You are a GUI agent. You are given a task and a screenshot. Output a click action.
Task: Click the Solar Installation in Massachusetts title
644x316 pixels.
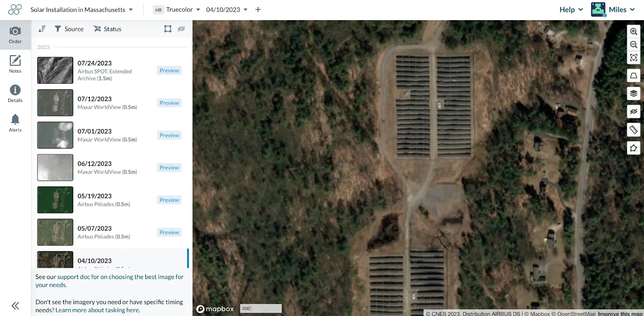coord(78,10)
